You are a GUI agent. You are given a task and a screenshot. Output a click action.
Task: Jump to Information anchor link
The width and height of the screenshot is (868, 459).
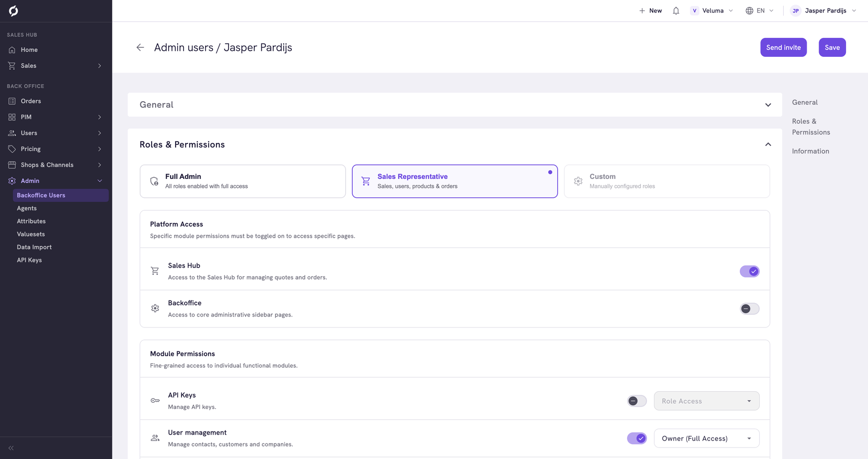click(x=811, y=151)
